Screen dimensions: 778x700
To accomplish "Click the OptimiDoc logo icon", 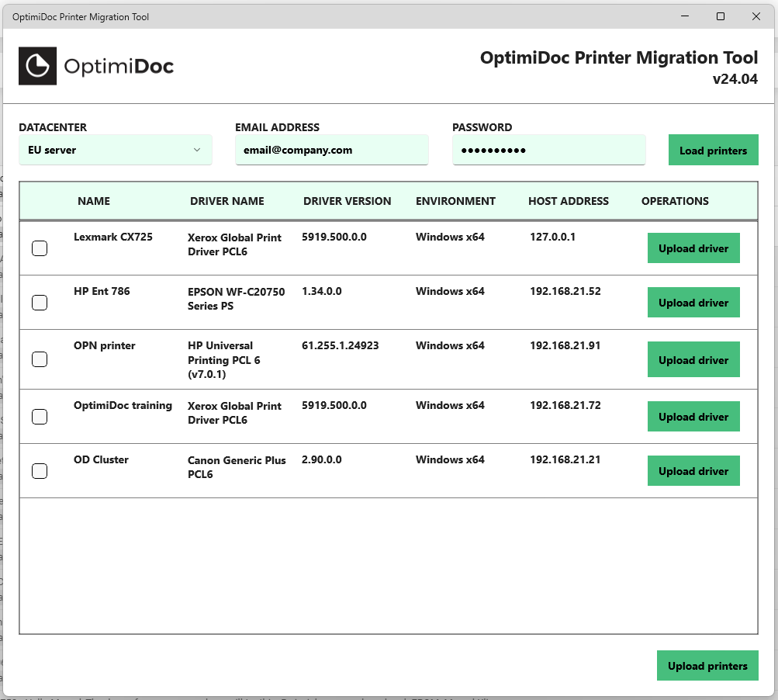I will pyautogui.click(x=38, y=66).
